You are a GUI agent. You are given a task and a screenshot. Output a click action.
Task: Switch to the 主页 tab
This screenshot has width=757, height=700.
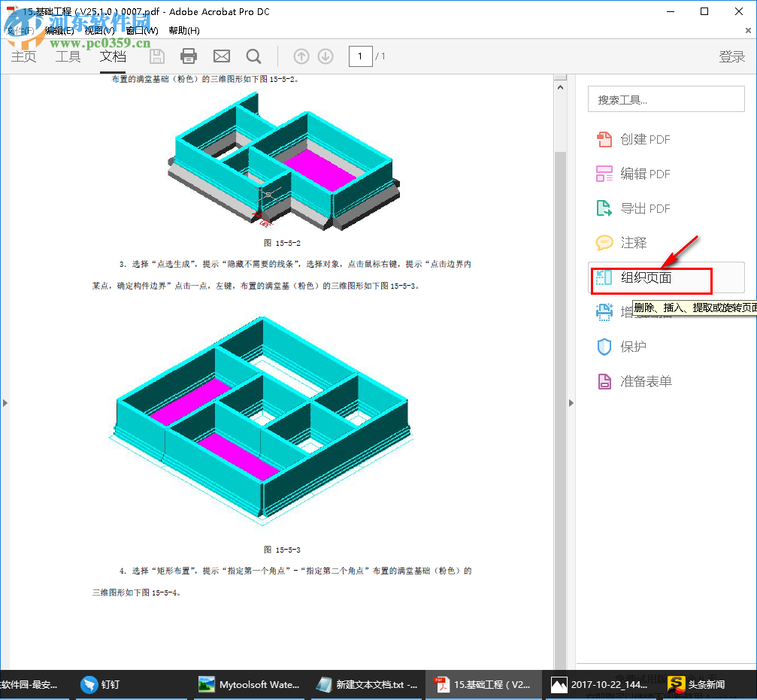pos(23,56)
